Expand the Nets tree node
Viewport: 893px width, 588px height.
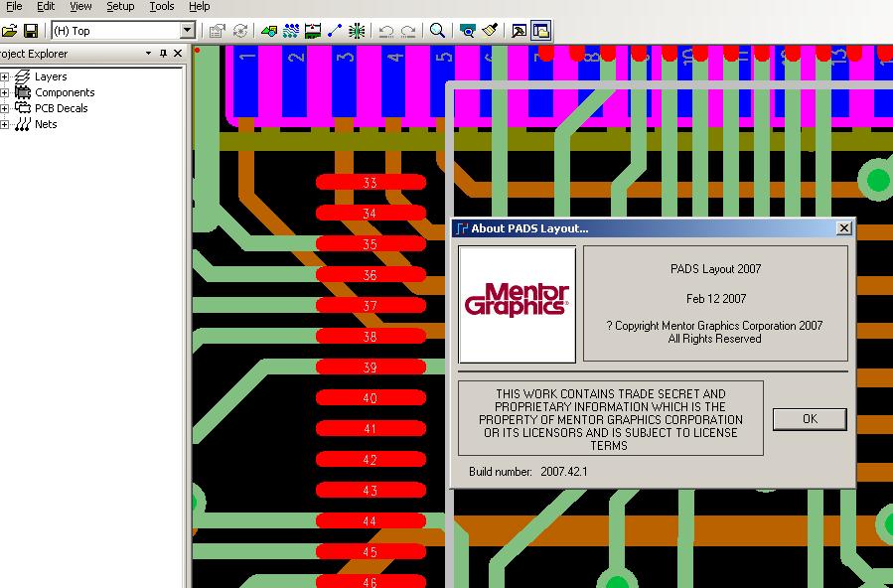click(5, 124)
